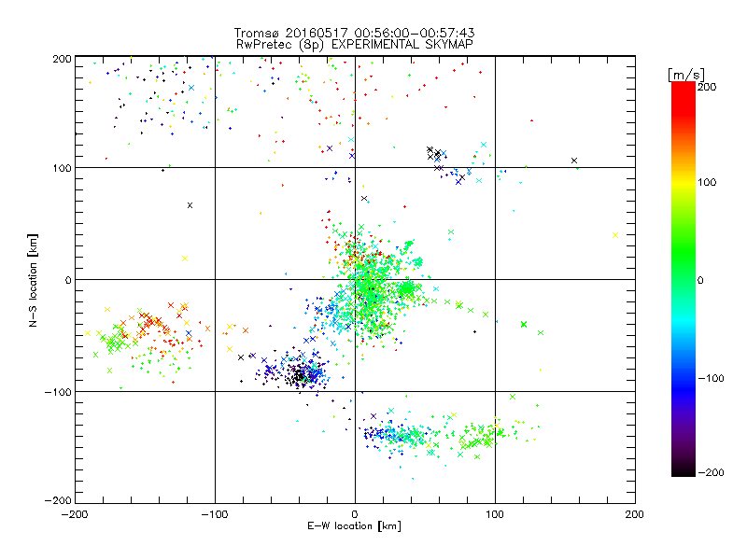This screenshot has height=560, width=747.
Task: Click the y-axis tick label -200
Action: coord(58,500)
